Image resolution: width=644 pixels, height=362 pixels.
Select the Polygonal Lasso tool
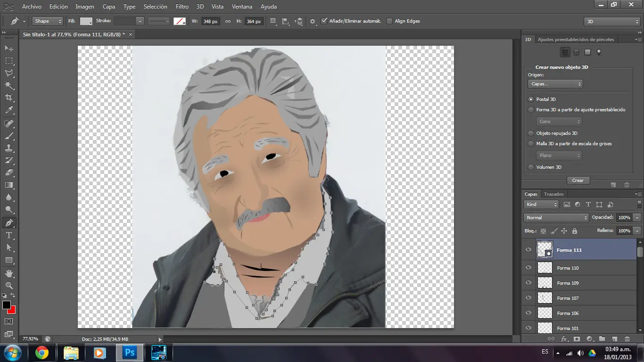(x=9, y=73)
